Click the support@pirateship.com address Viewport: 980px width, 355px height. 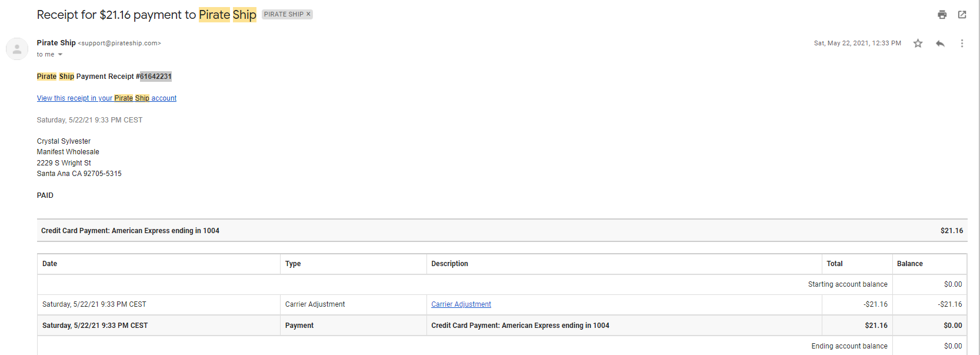click(x=119, y=44)
